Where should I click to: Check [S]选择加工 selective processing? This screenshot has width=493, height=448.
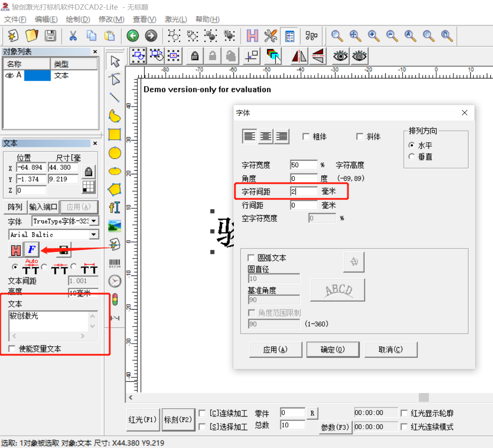click(x=202, y=427)
